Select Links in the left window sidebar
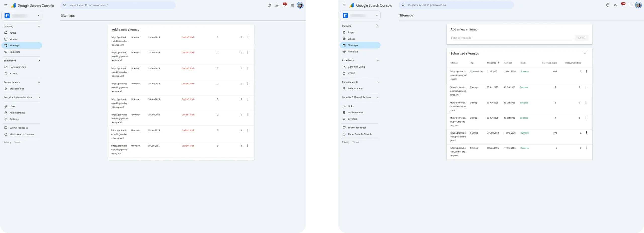The width and height of the screenshot is (644, 233). (22, 107)
